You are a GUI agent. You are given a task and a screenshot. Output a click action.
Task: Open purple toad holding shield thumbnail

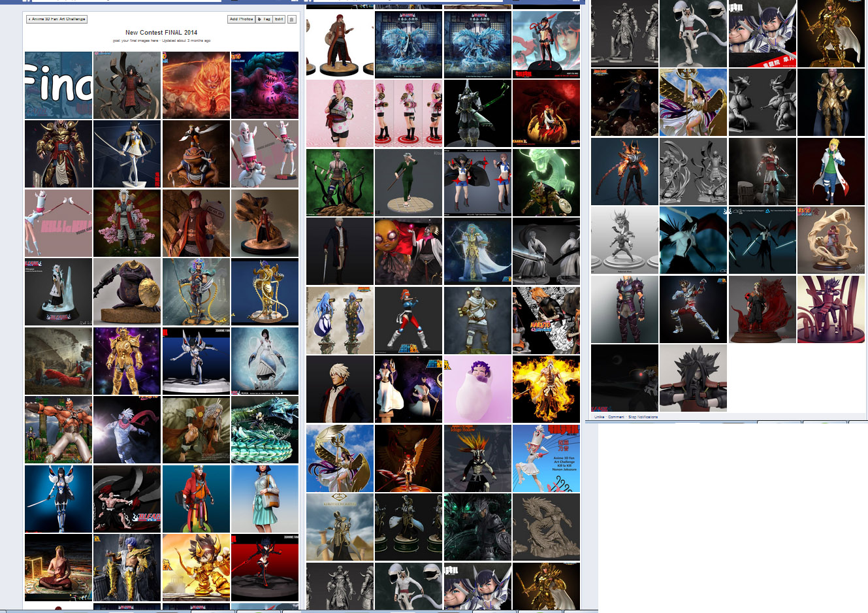pyautogui.click(x=127, y=292)
